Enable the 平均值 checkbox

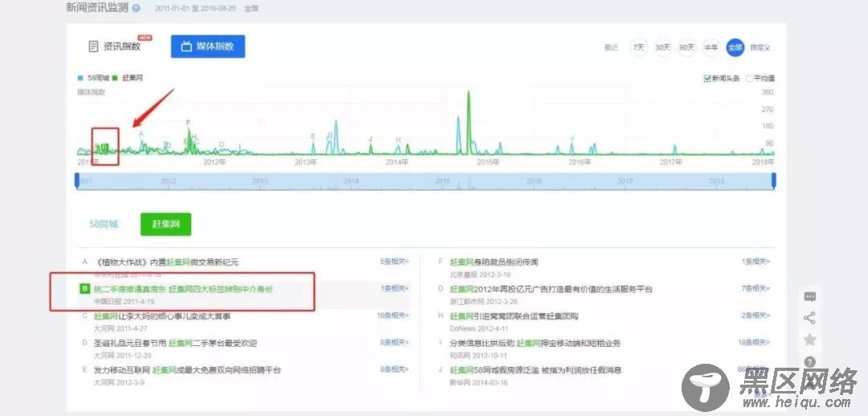[750, 79]
